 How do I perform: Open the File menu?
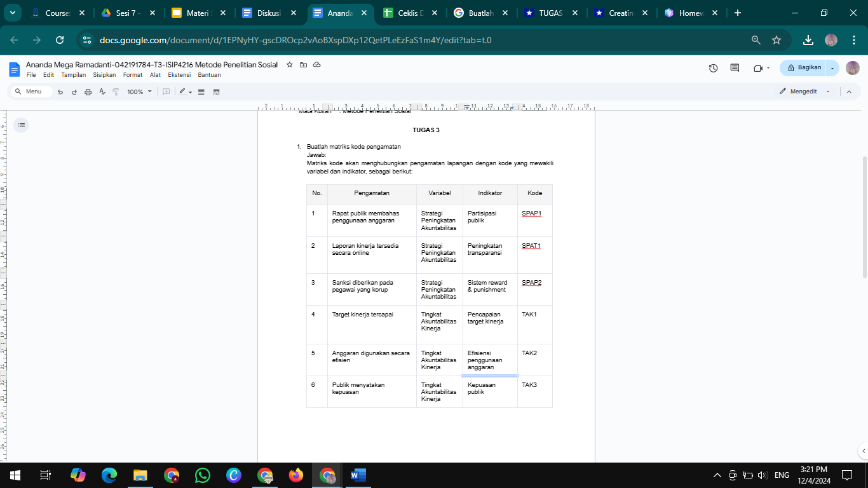pos(31,75)
